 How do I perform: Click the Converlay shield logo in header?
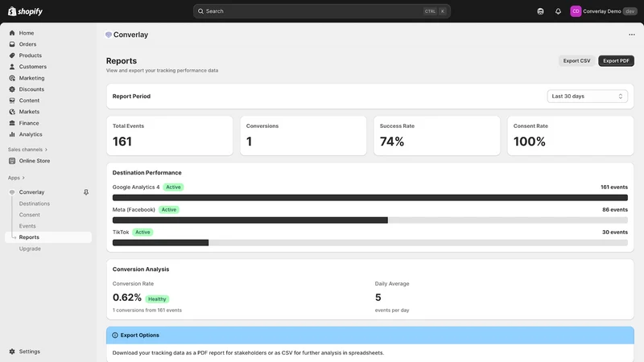click(x=109, y=35)
